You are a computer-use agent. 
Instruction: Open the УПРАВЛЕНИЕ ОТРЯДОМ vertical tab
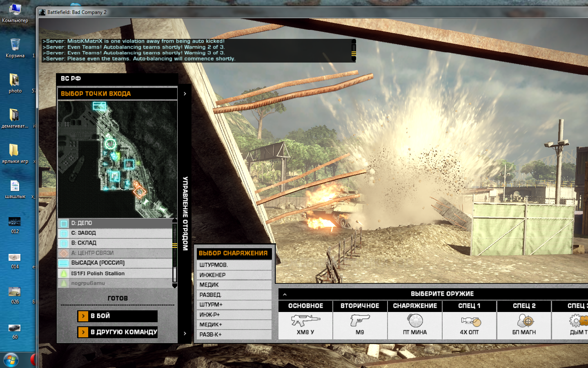click(x=185, y=213)
